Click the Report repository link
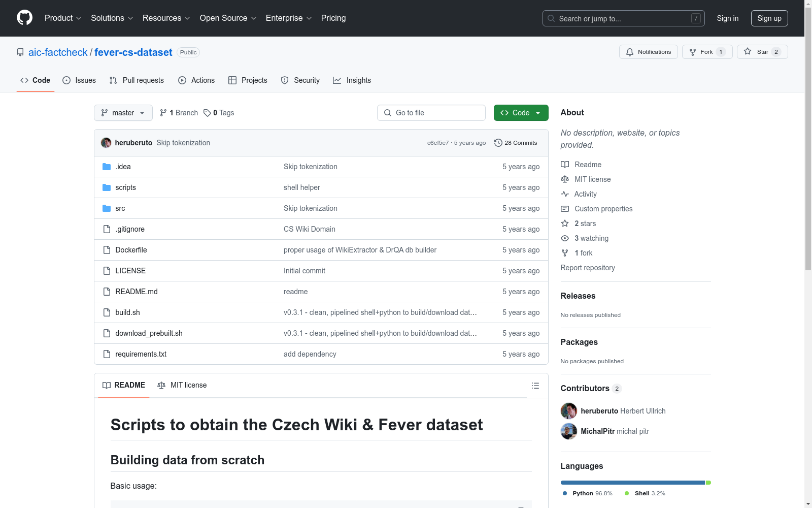812x508 pixels. tap(588, 268)
